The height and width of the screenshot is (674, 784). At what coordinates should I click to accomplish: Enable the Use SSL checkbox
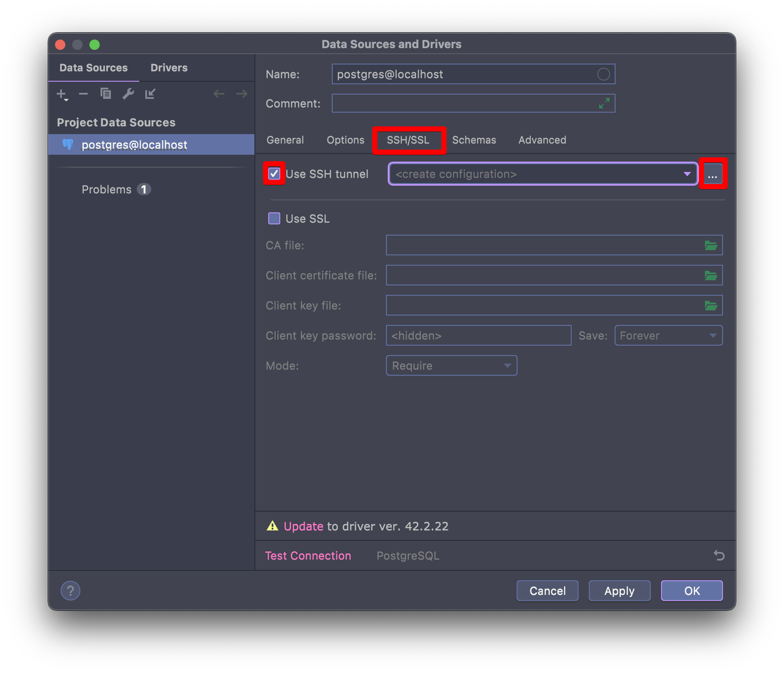click(x=274, y=218)
